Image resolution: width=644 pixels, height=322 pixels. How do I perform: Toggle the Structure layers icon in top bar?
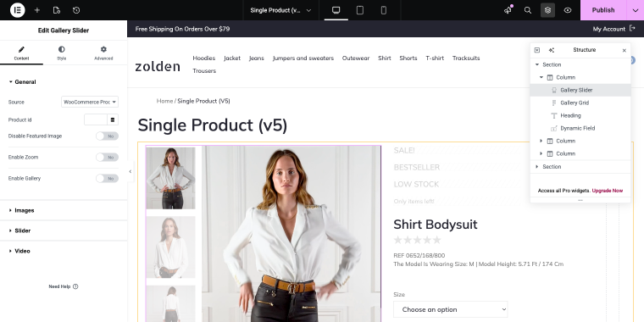click(547, 10)
